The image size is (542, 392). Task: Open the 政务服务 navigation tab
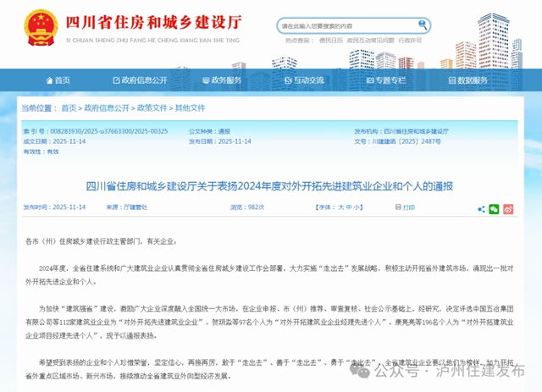click(222, 81)
